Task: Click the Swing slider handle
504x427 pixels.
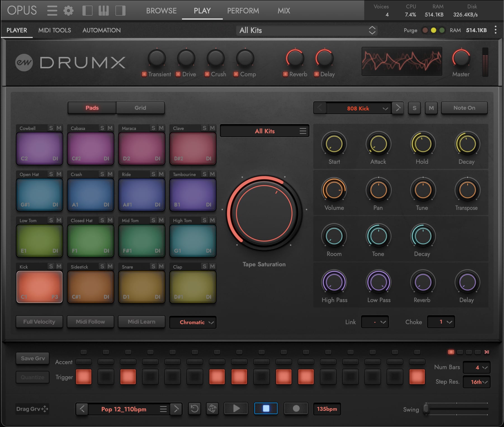Action: pyautogui.click(x=426, y=409)
